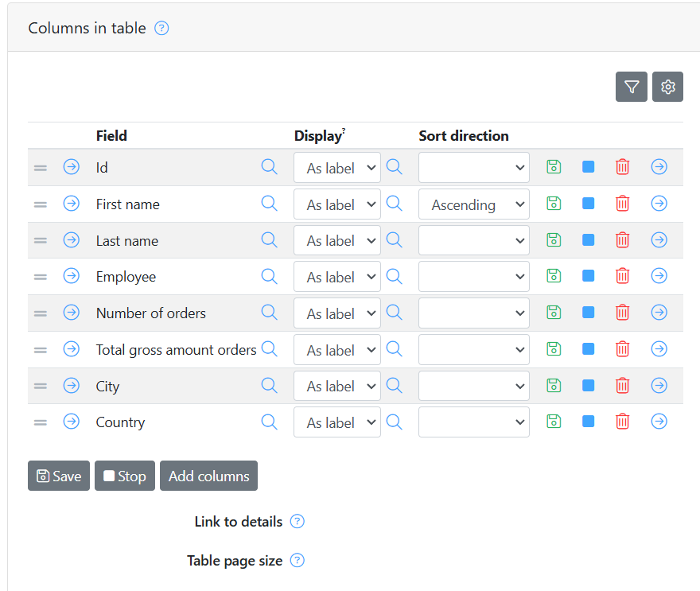Screen dimensions: 700x591
Task: Click the Save button
Action: 59,476
